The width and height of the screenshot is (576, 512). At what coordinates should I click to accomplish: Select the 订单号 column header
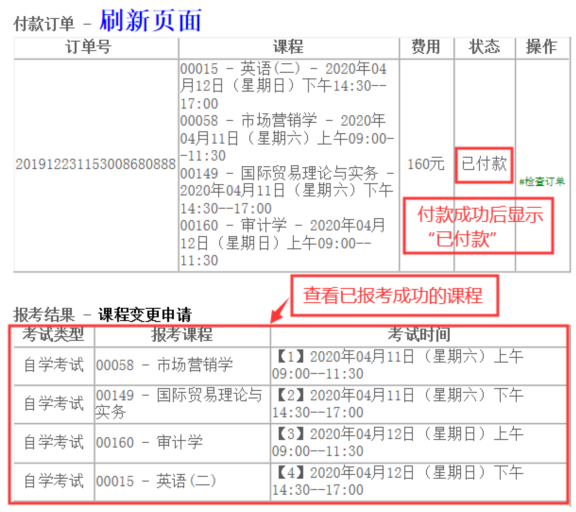[x=88, y=47]
